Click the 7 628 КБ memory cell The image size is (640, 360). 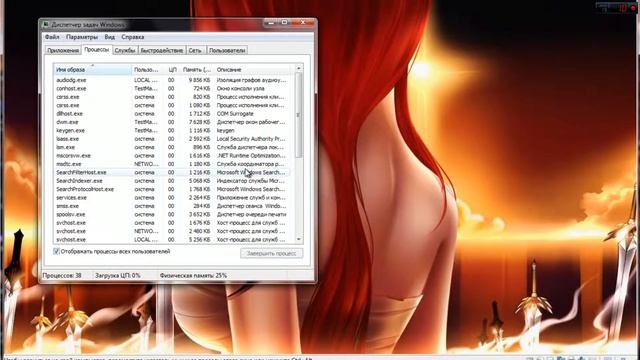[199, 122]
